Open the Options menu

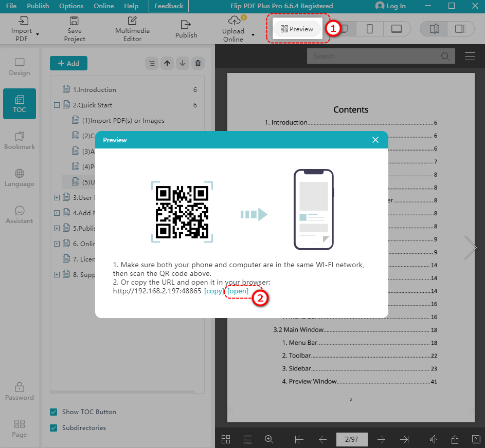[x=71, y=6]
